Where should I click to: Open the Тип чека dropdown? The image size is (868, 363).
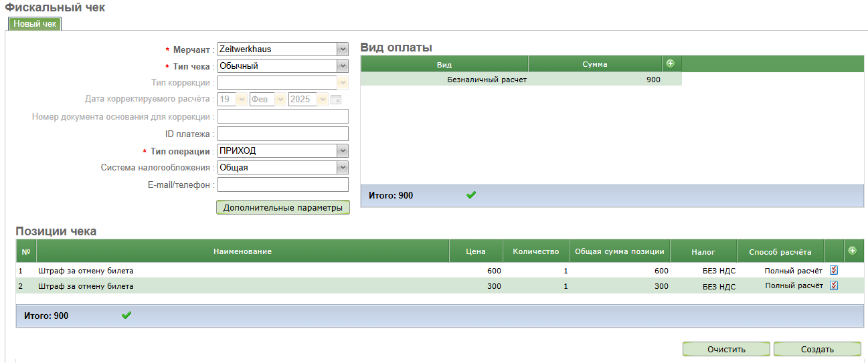point(342,66)
